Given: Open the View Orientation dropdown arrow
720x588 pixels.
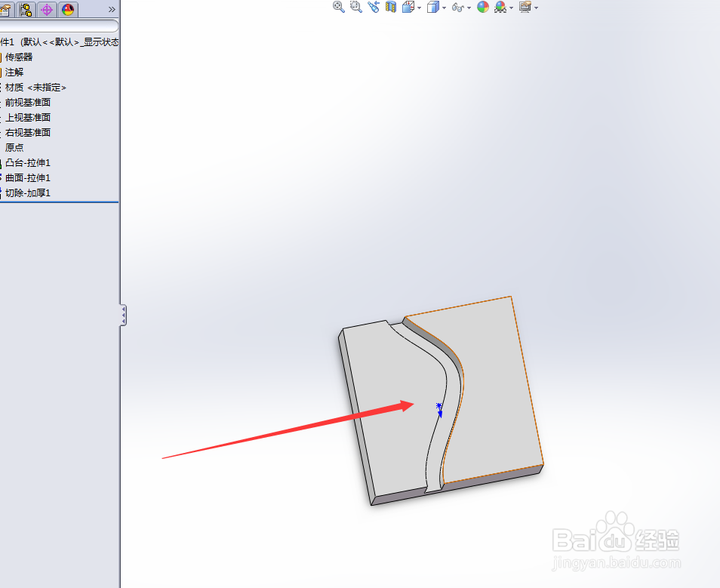Looking at the screenshot, I should pos(419,8).
